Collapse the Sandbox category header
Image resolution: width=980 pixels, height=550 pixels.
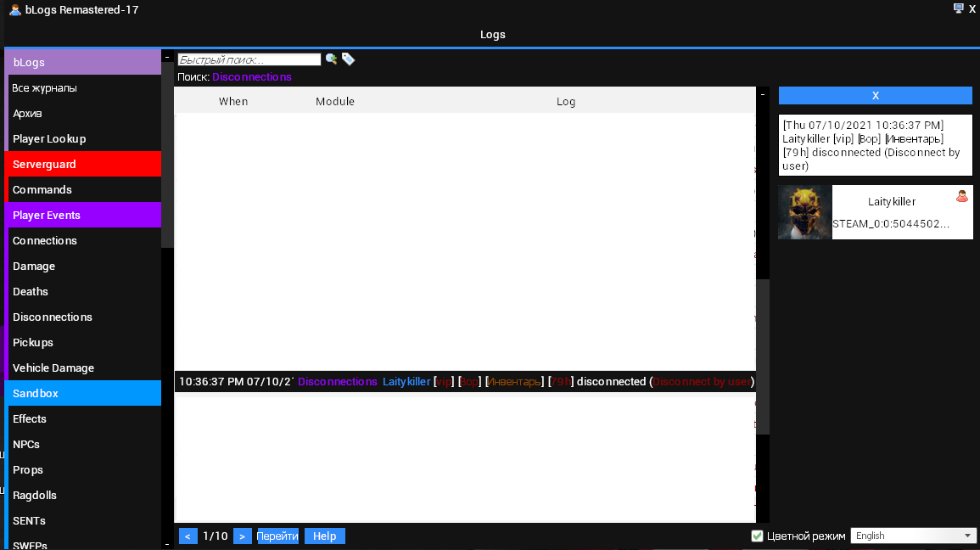(83, 393)
